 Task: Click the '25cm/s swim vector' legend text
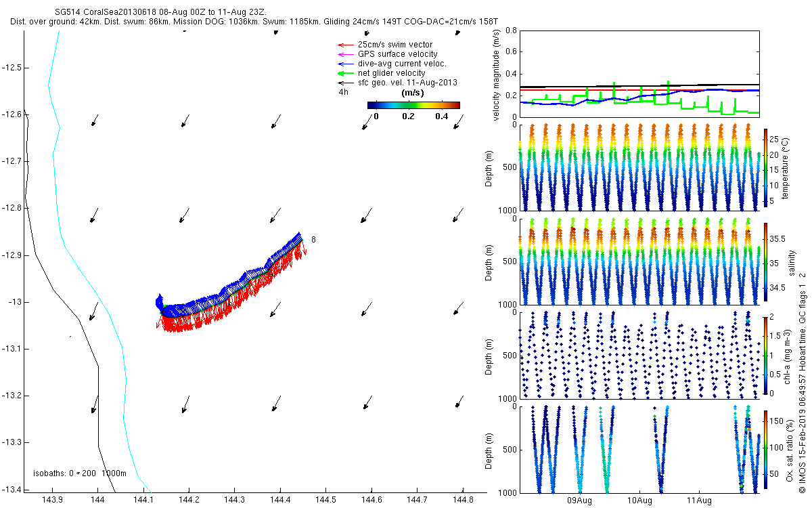[x=394, y=45]
